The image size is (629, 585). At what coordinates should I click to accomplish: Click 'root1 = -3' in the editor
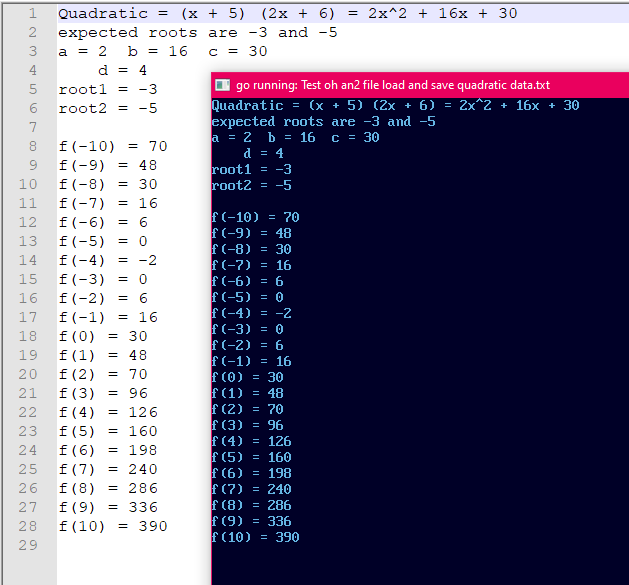point(108,89)
